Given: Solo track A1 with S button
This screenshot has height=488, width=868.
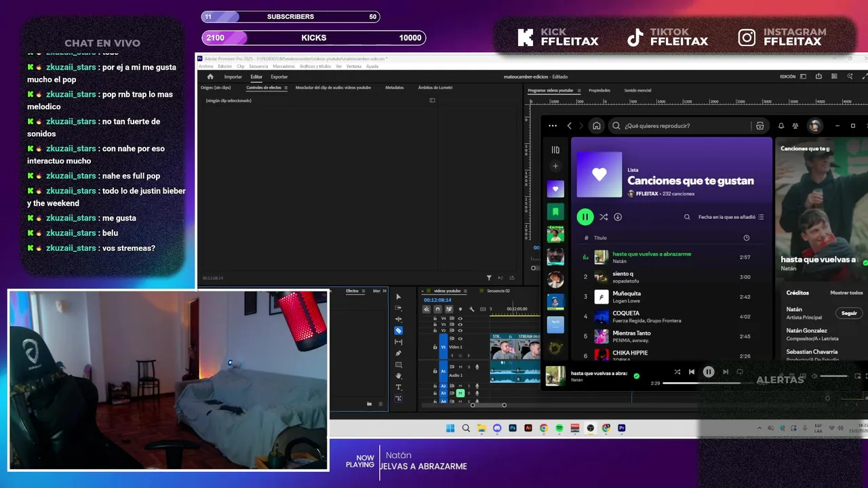Looking at the screenshot, I should [469, 367].
